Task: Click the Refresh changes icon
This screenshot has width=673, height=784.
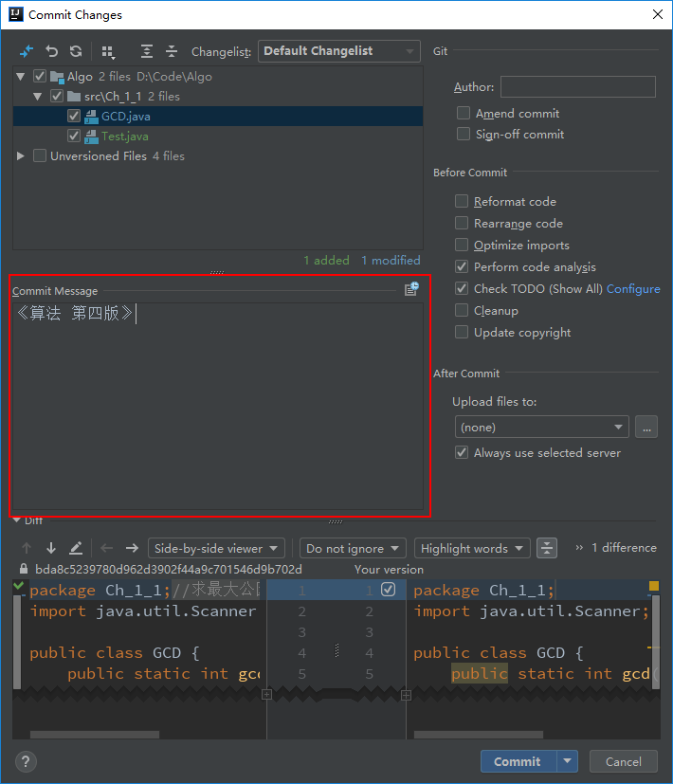Action: click(76, 51)
